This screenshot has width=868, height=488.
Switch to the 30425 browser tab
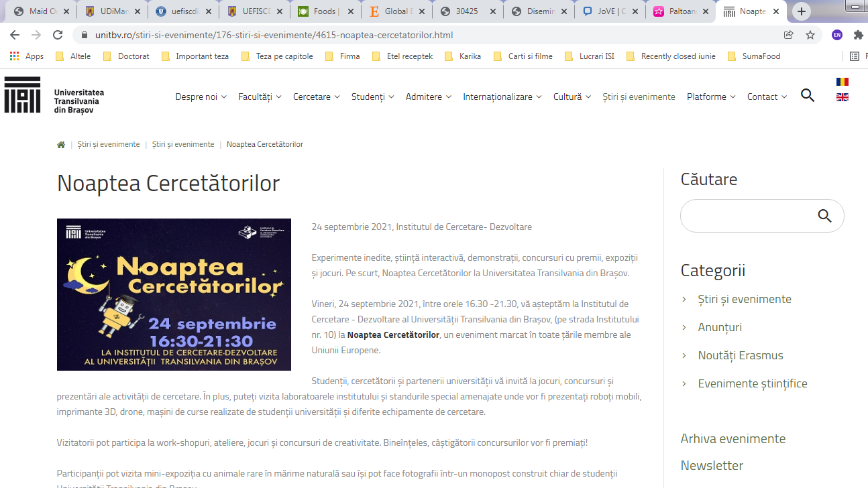click(x=467, y=11)
